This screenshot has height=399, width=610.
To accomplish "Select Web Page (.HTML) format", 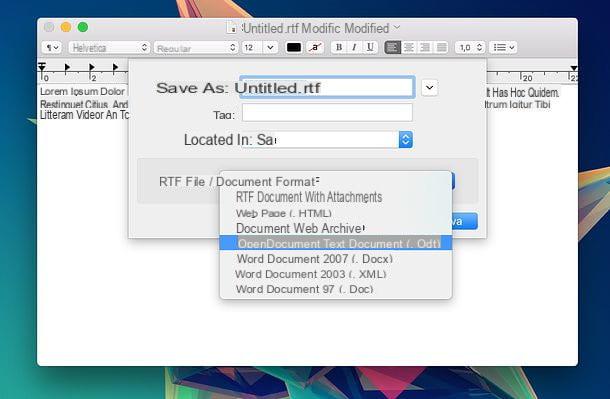I will pos(336,213).
